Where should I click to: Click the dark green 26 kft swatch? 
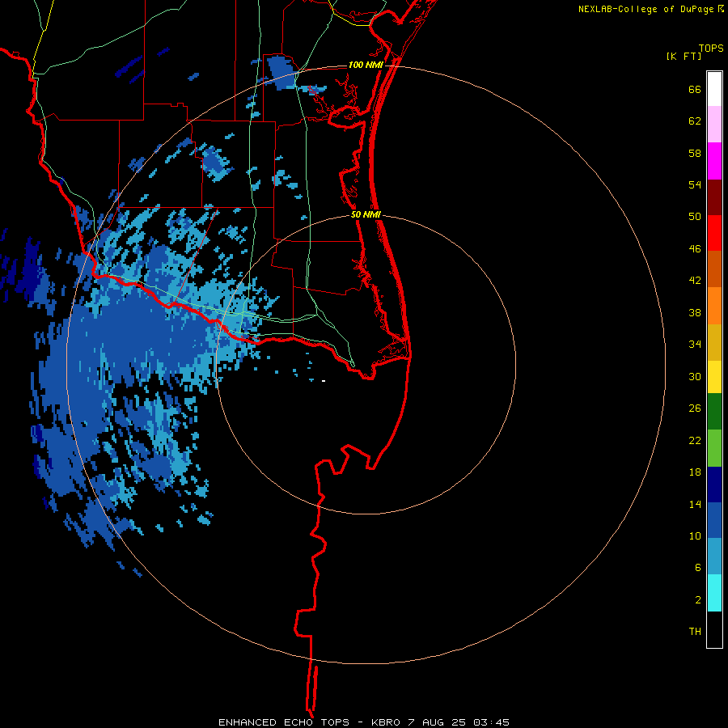coord(714,412)
